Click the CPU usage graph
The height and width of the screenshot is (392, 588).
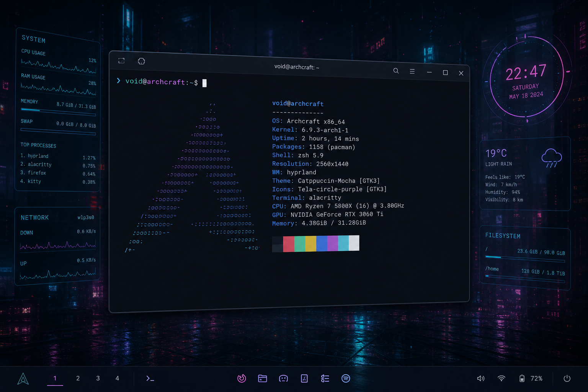[59, 67]
